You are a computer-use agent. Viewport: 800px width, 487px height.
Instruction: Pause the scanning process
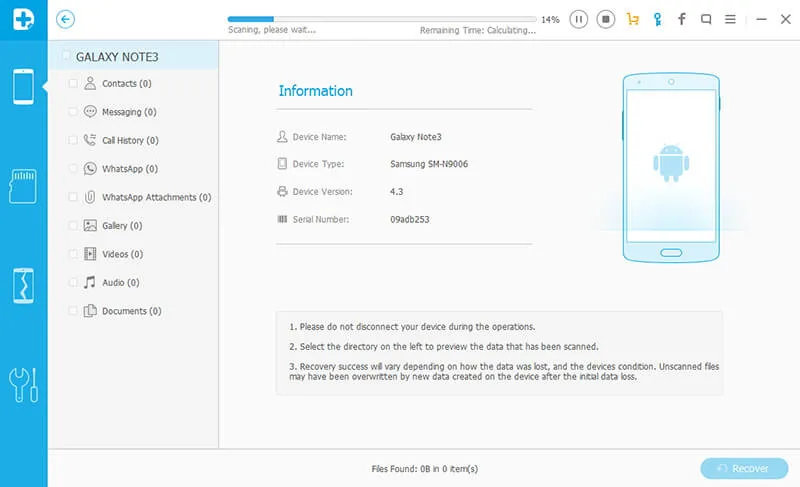(x=579, y=19)
